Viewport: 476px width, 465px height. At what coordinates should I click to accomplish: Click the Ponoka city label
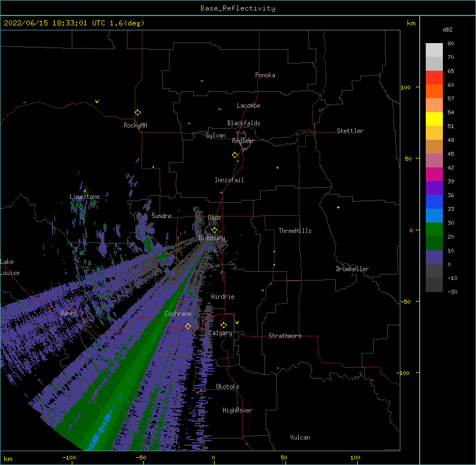(265, 75)
